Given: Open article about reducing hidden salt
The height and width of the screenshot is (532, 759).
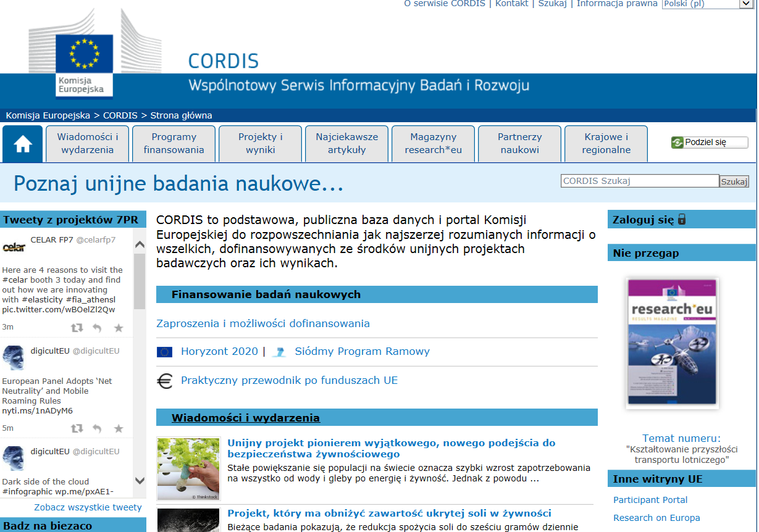Looking at the screenshot, I should tap(389, 513).
